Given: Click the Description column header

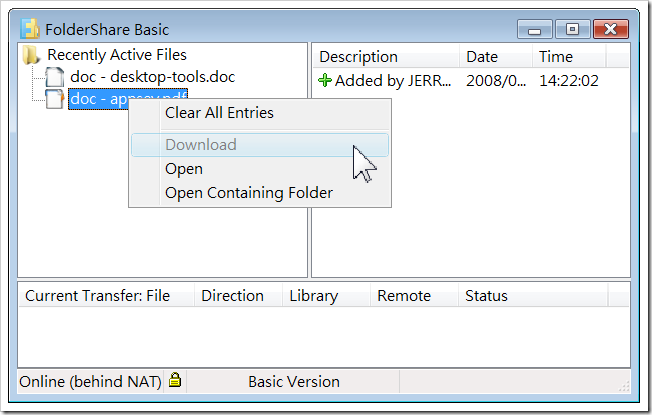Looking at the screenshot, I should click(x=386, y=57).
